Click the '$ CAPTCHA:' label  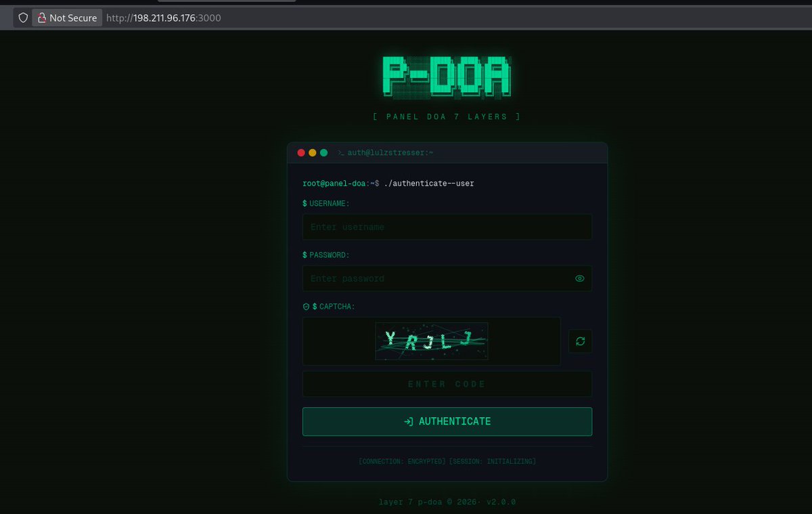point(334,307)
